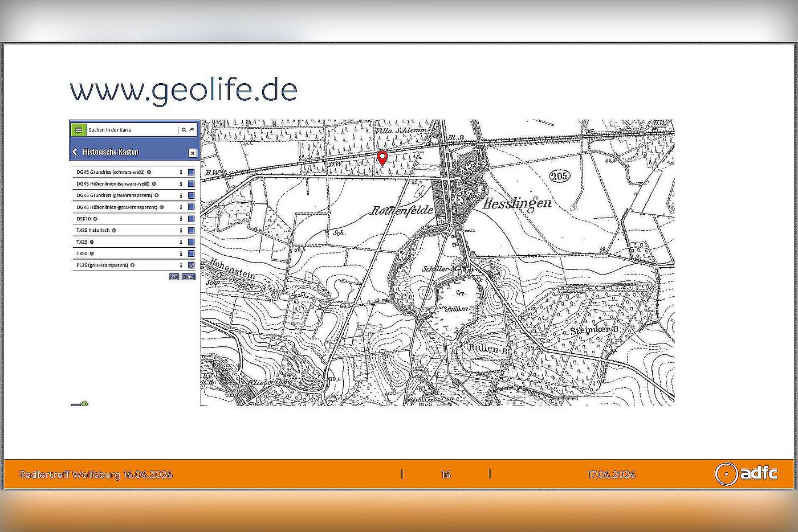Image resolution: width=798 pixels, height=532 pixels.
Task: Select the 'DSK10' layer label
Action: 84,219
